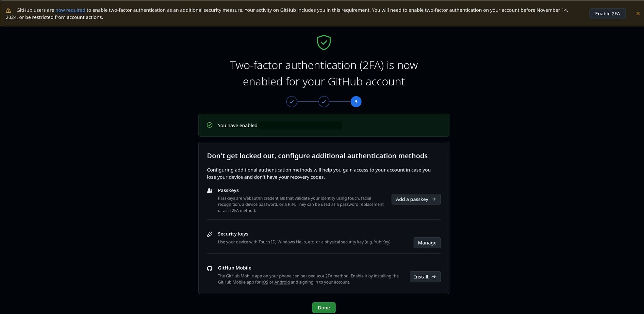This screenshot has height=314, width=644.
Task: Click Add a passkey button
Action: 416,199
